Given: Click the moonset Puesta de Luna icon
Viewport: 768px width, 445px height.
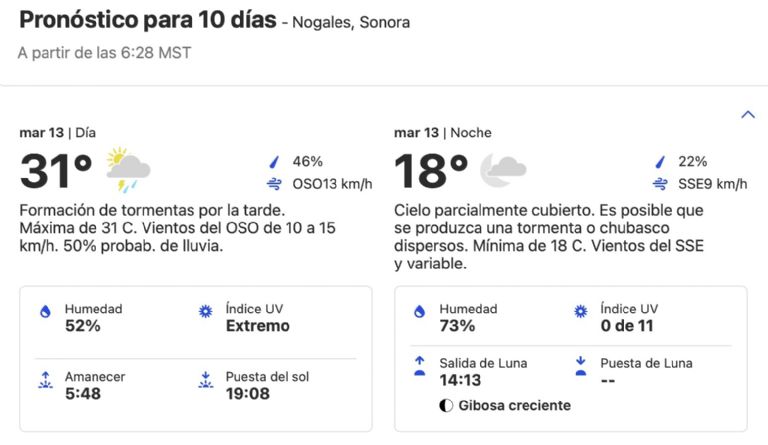Looking at the screenshot, I should (581, 366).
